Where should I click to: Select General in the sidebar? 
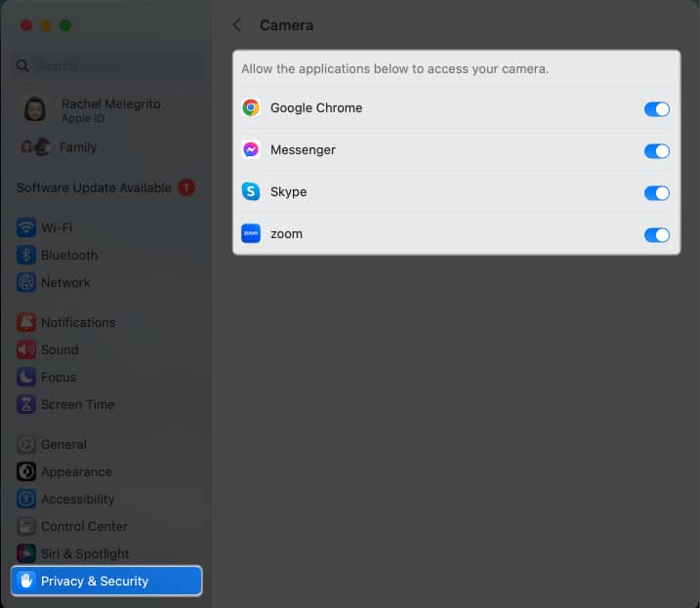coord(106,444)
